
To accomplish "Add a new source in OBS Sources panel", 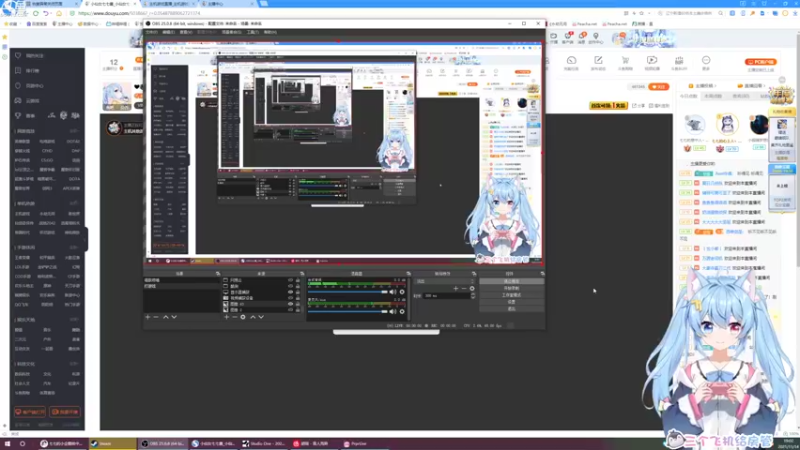I will 227,317.
